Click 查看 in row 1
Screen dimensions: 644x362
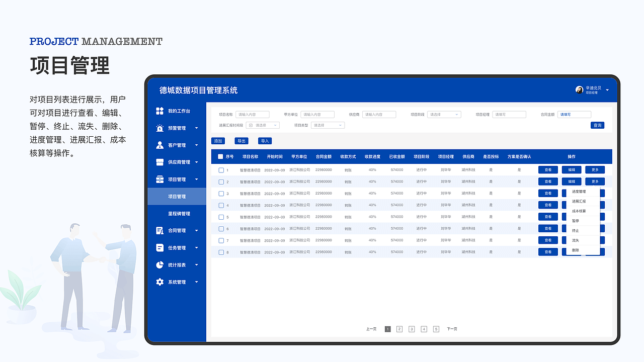click(x=548, y=170)
